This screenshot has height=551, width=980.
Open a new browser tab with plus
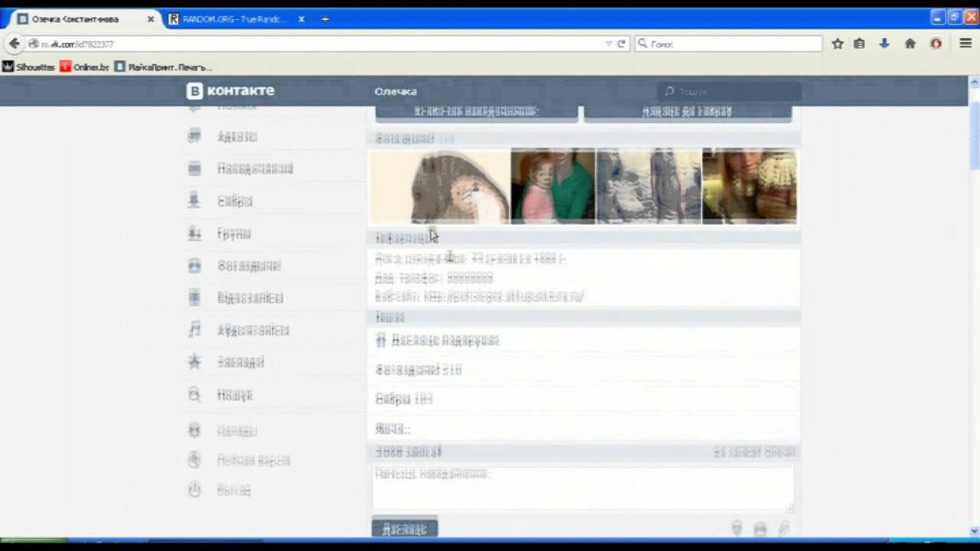325,19
